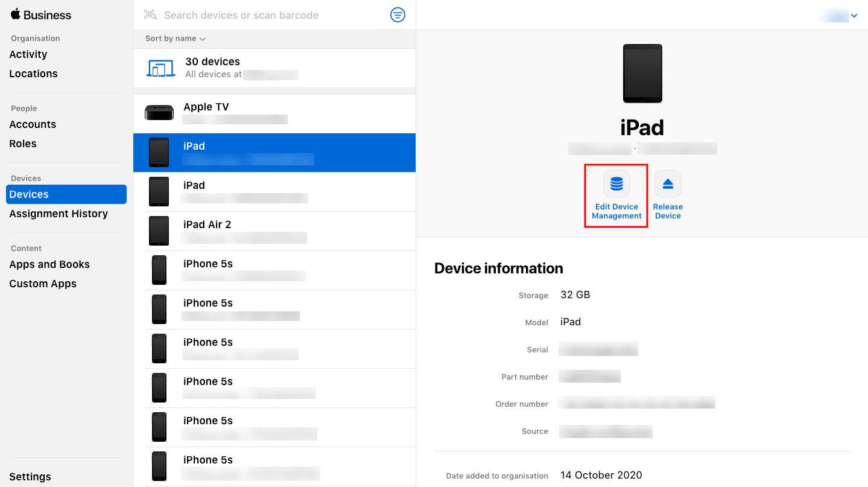Click the 30 devices summary row title
Viewport: 868px width, 487px height.
212,62
